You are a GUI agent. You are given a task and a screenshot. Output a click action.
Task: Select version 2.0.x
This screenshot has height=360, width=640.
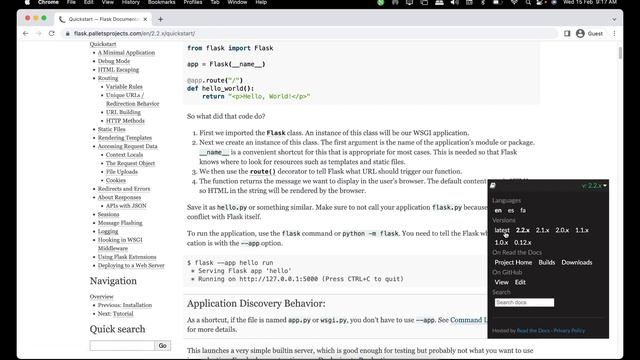coord(562,230)
